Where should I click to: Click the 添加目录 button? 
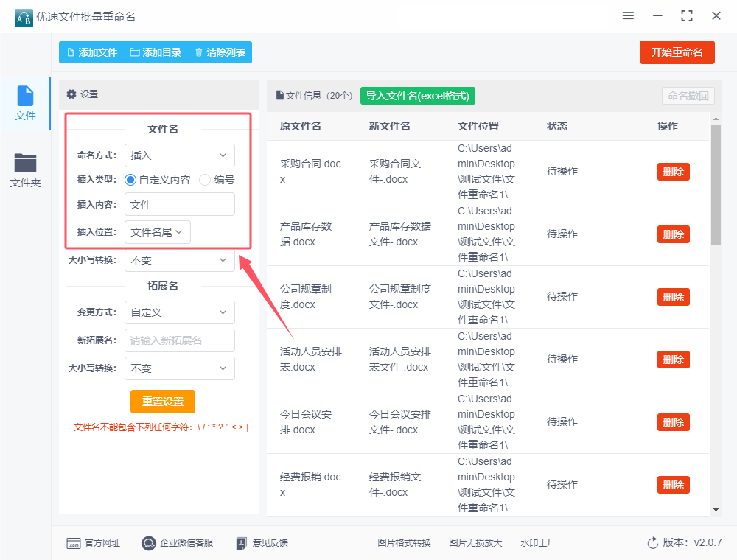(x=156, y=52)
